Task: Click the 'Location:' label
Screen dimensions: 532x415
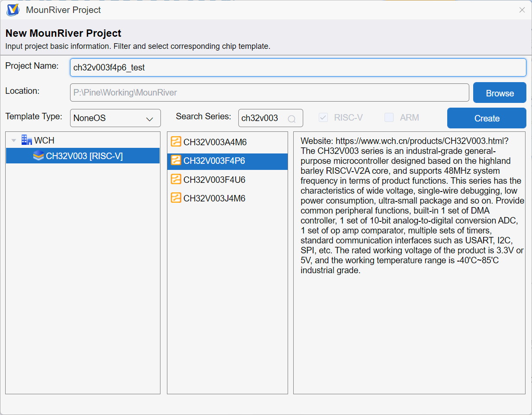Action: coord(22,91)
